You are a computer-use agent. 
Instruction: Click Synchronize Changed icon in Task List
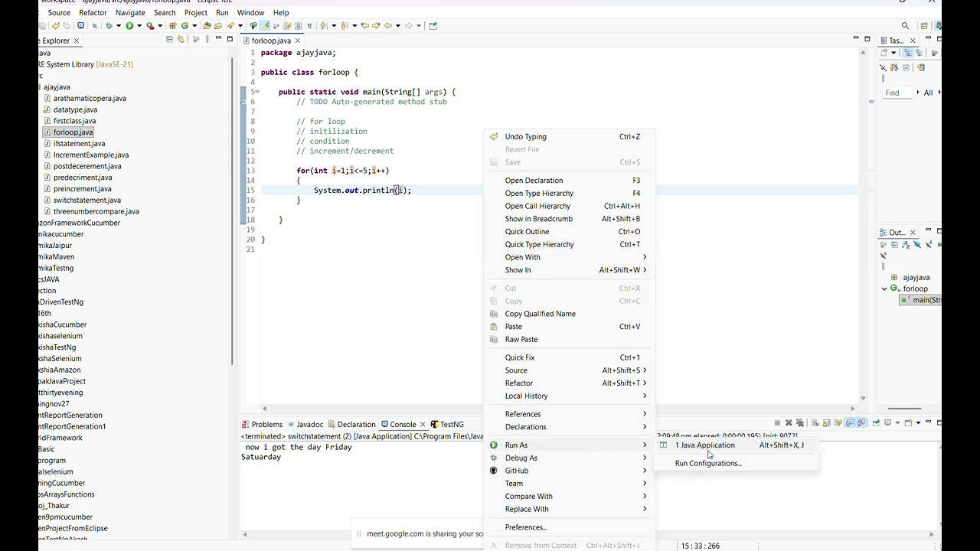(x=921, y=67)
